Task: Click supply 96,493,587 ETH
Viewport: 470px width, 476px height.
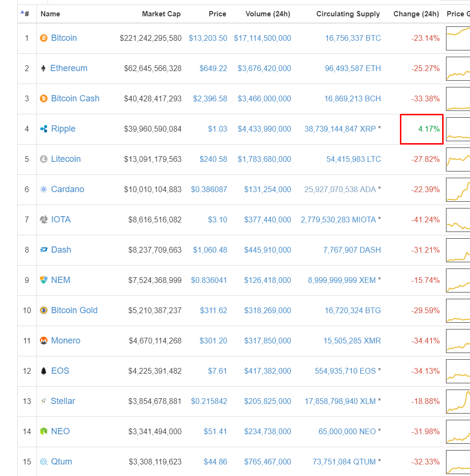Action: point(353,69)
